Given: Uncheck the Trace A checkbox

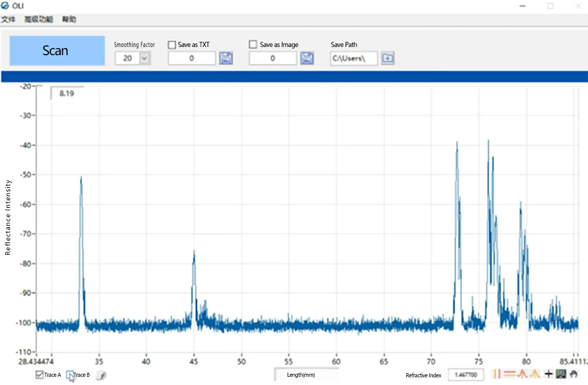Looking at the screenshot, I should click(40, 375).
